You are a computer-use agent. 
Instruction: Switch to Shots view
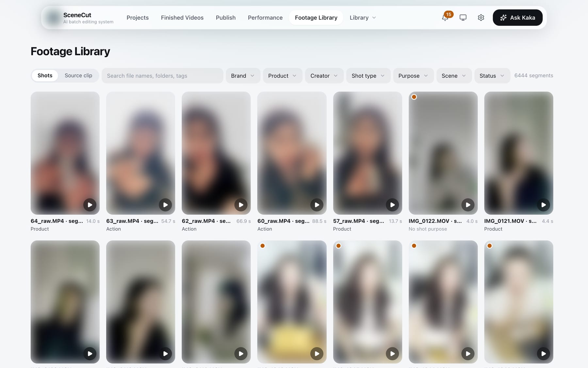(x=45, y=76)
